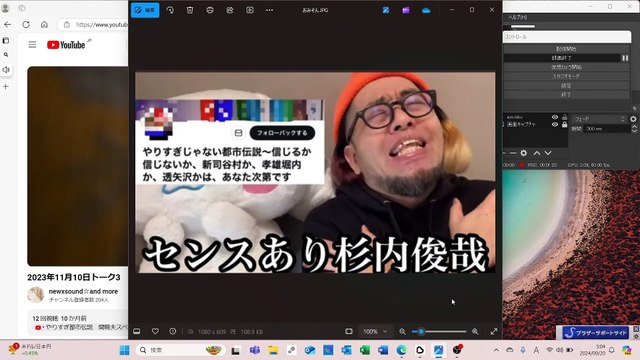Zoom in with the plus magnifier
The height and width of the screenshot is (360, 640).
pos(475,332)
